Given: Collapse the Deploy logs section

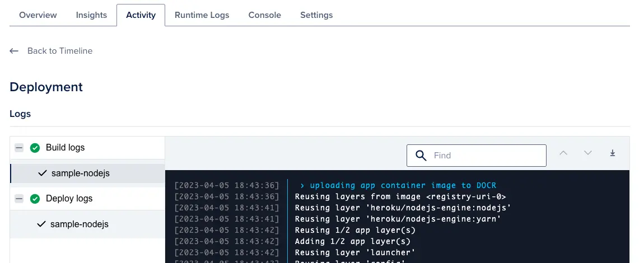Looking at the screenshot, I should coord(19,199).
